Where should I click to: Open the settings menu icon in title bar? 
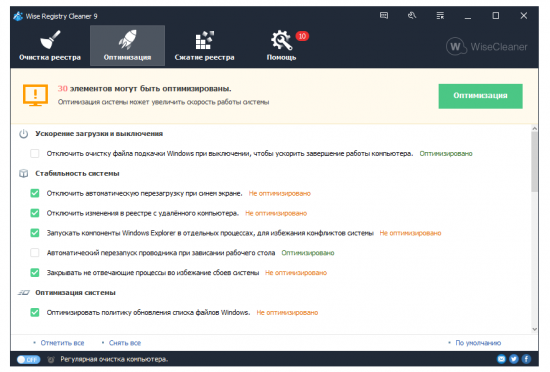click(x=440, y=15)
